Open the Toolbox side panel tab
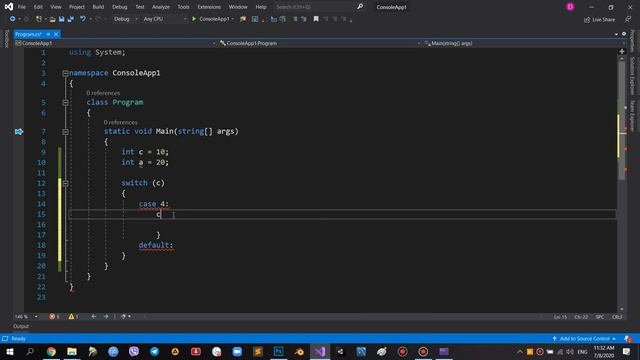This screenshot has height=360, width=640. [x=6, y=39]
